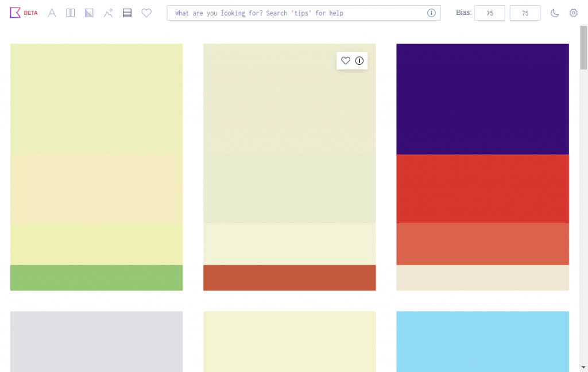Click the search info icon
The image size is (588, 372).
[431, 13]
